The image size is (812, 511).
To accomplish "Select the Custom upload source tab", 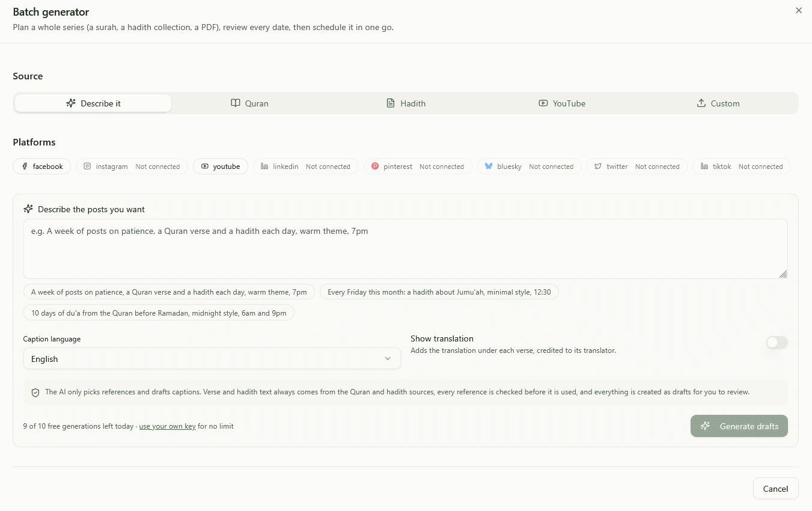I will tap(718, 103).
